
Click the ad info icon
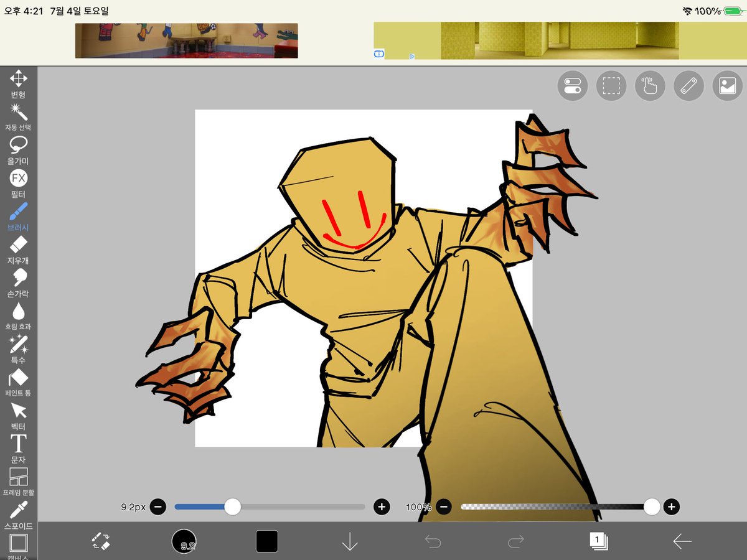[x=378, y=54]
